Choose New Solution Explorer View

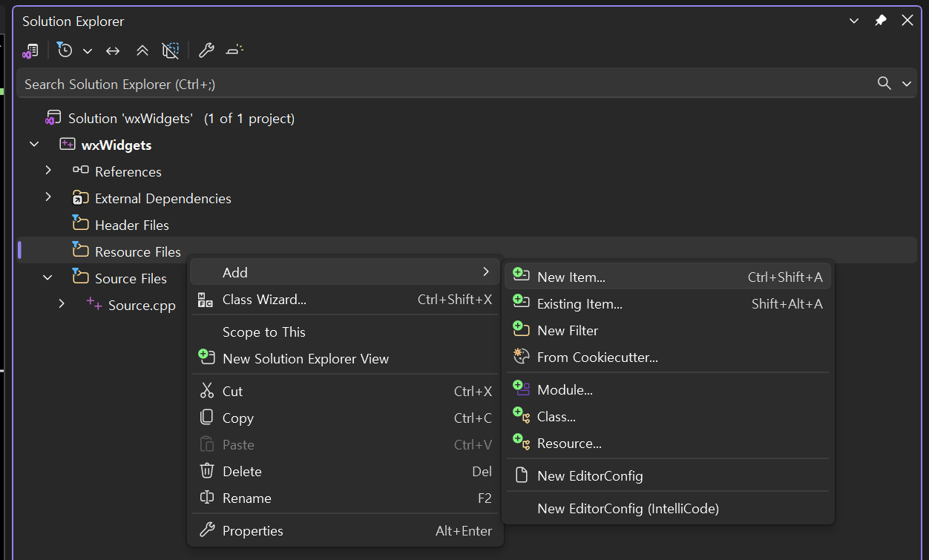(x=345, y=358)
